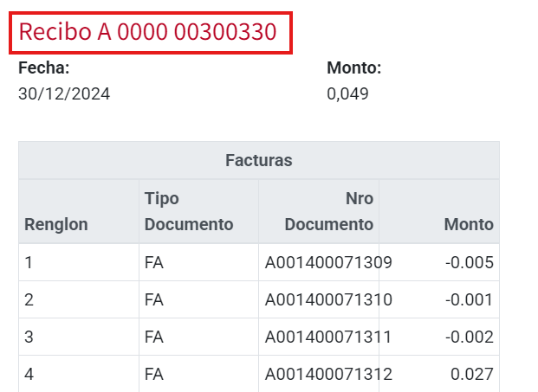Select the Fecha label
The image size is (538, 392).
(x=43, y=68)
